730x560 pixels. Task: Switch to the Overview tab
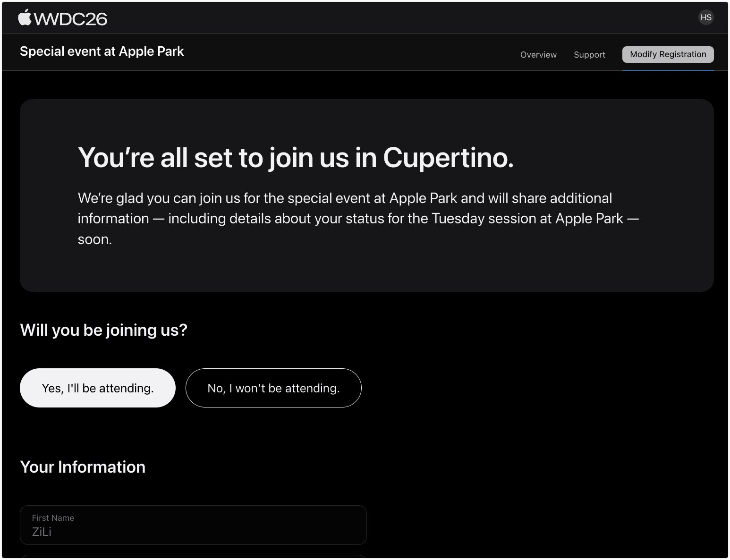(x=538, y=55)
